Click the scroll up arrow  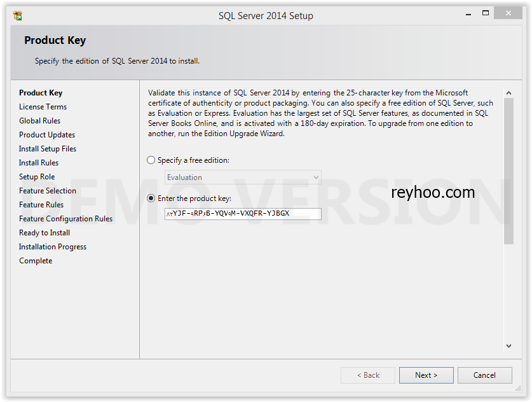[x=508, y=93]
